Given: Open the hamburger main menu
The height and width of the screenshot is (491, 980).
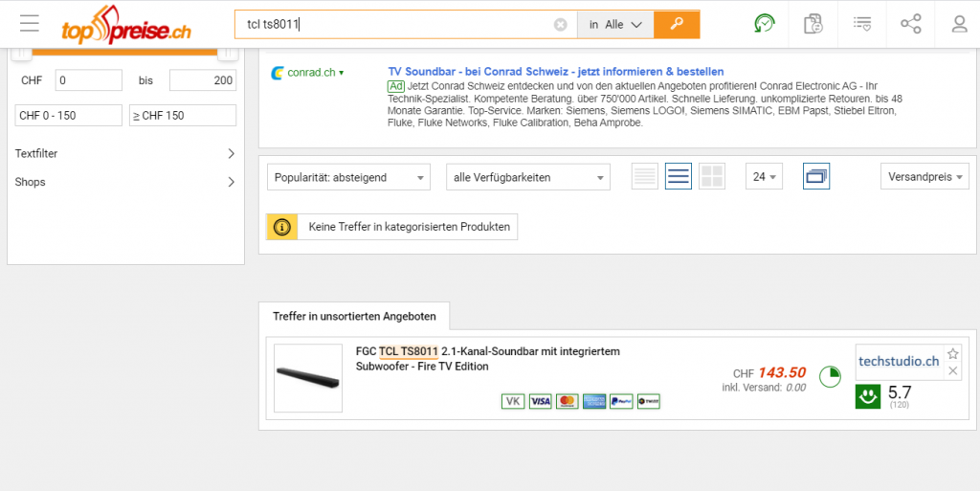Looking at the screenshot, I should [x=29, y=24].
